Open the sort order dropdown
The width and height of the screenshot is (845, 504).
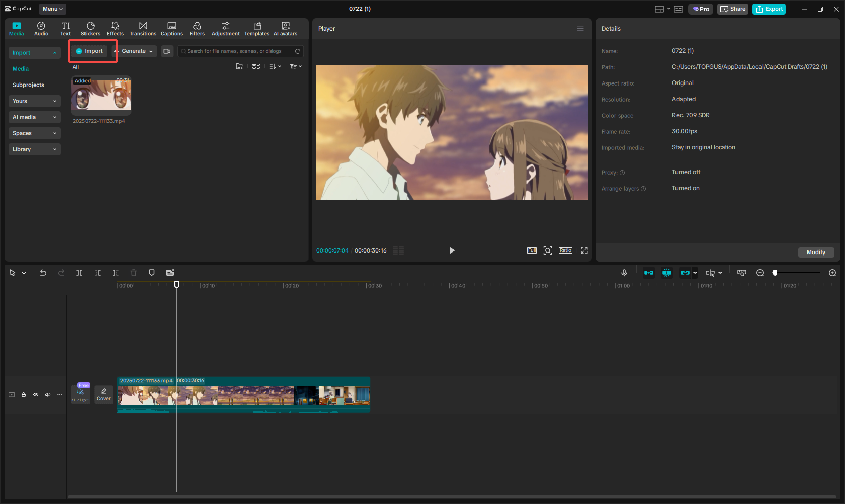[275, 66]
